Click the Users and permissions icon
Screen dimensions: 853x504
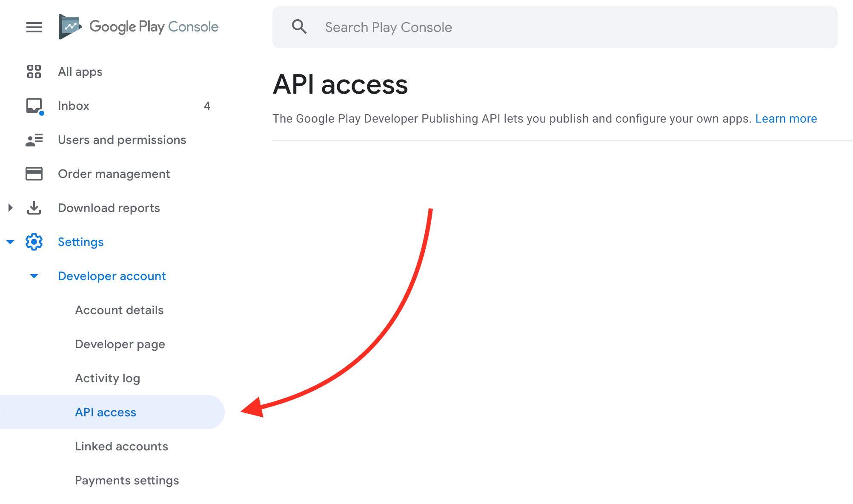point(34,140)
